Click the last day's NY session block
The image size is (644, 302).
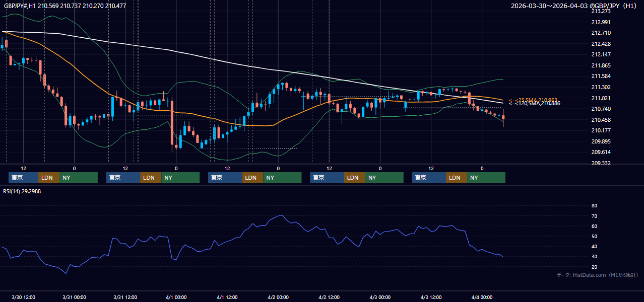(486, 178)
